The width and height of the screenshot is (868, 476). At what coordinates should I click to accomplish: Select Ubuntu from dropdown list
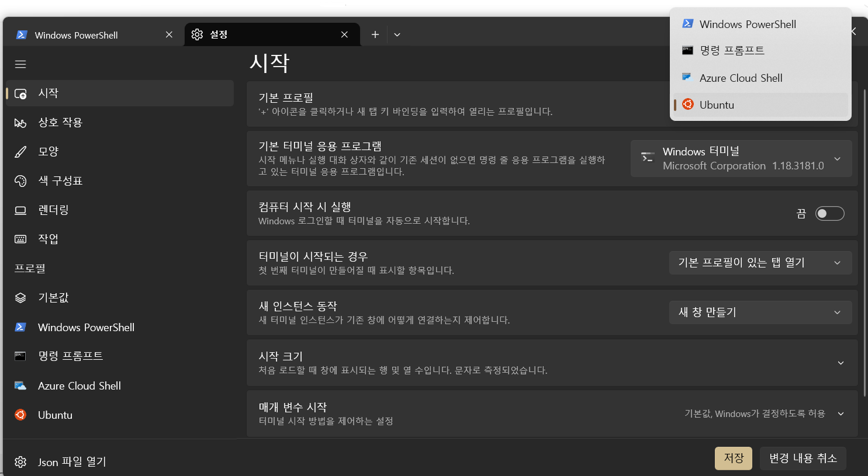pos(760,105)
